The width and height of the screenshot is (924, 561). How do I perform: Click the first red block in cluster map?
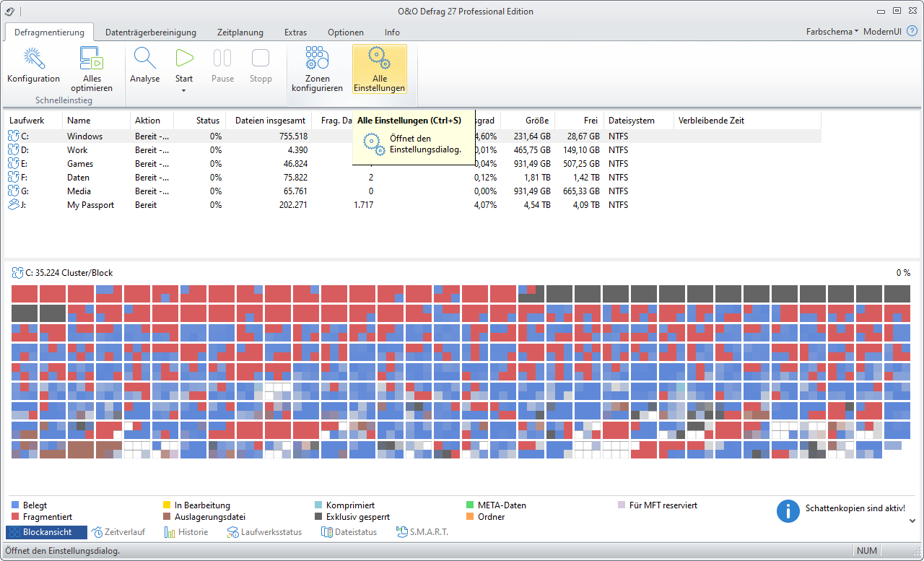(x=25, y=294)
